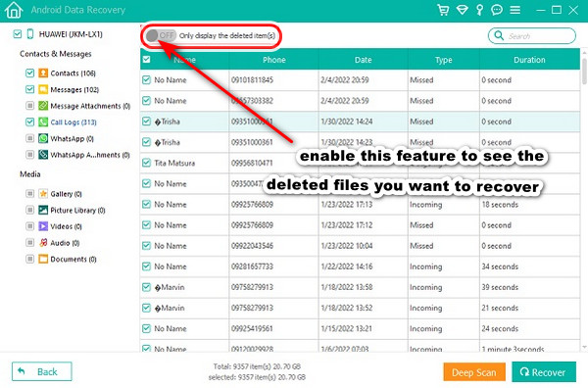Select Messages (102) in the sidebar
Screen dimensions: 588x388
[74, 89]
